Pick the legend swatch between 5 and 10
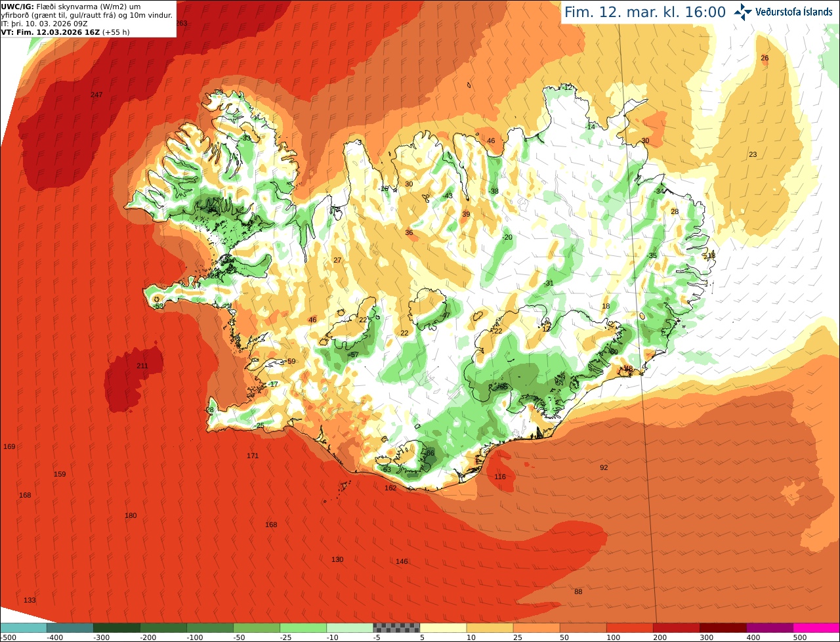Screen dimensions: 840x642 pos(443,628)
